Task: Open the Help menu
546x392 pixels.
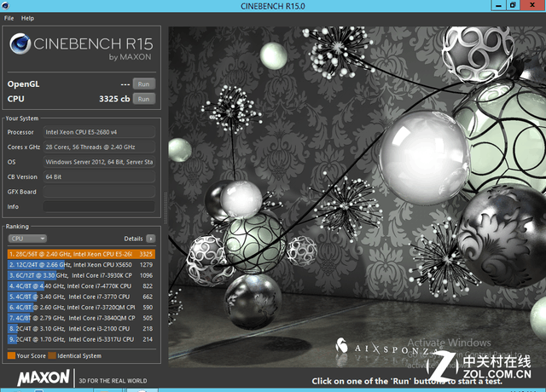Action: click(x=27, y=19)
